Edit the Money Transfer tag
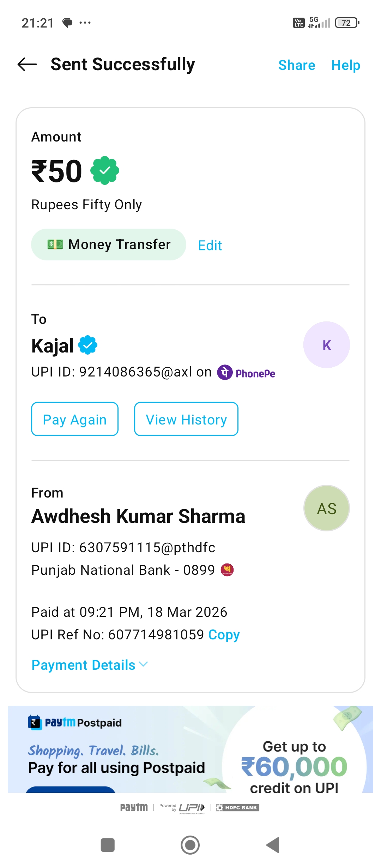This screenshot has height=868, width=381. pyautogui.click(x=210, y=245)
